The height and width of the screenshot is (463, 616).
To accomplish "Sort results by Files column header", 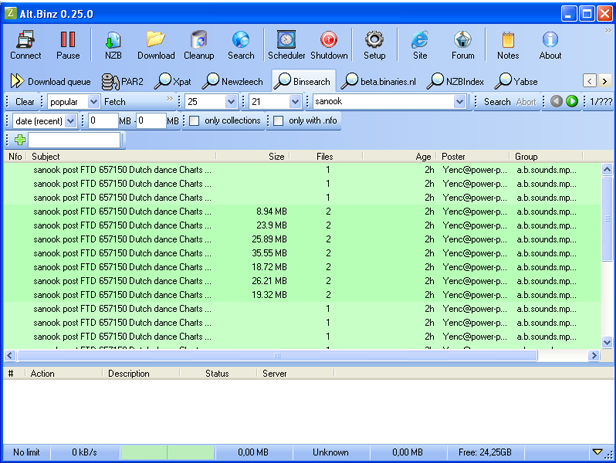I will click(326, 156).
